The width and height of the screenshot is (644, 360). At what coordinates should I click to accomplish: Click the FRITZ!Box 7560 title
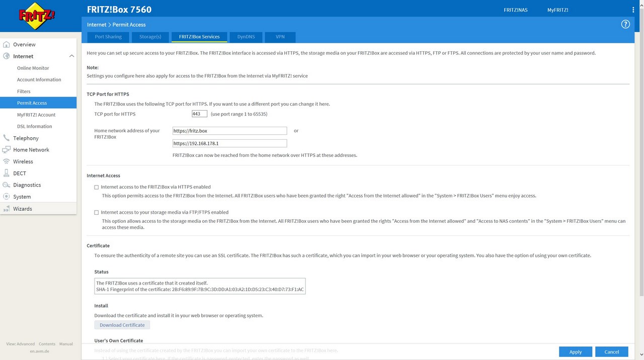pos(119,10)
